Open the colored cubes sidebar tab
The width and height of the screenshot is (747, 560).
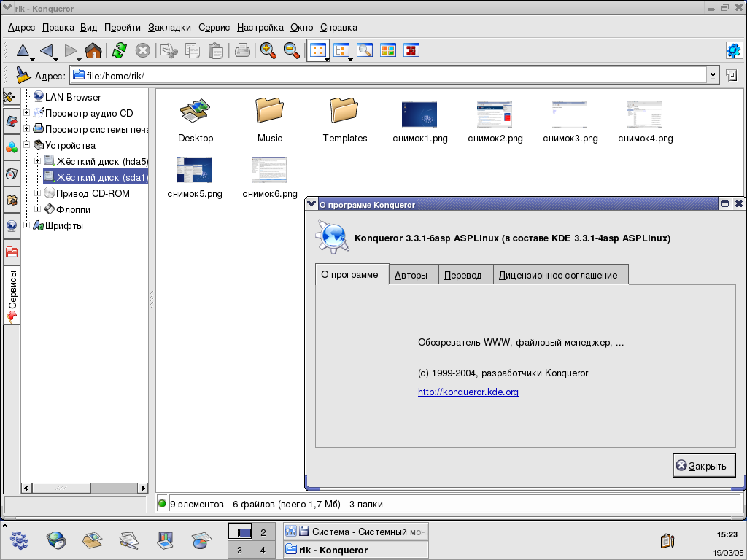click(12, 147)
